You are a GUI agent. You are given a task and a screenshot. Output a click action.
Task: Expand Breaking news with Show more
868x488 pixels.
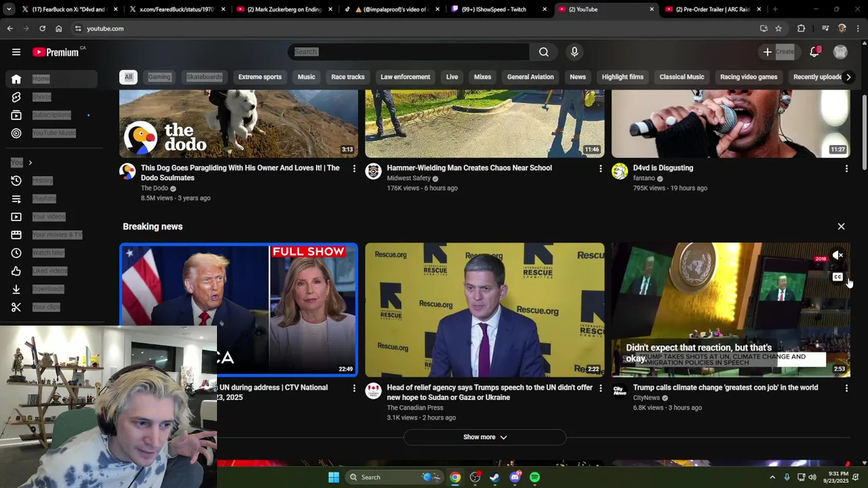click(485, 437)
